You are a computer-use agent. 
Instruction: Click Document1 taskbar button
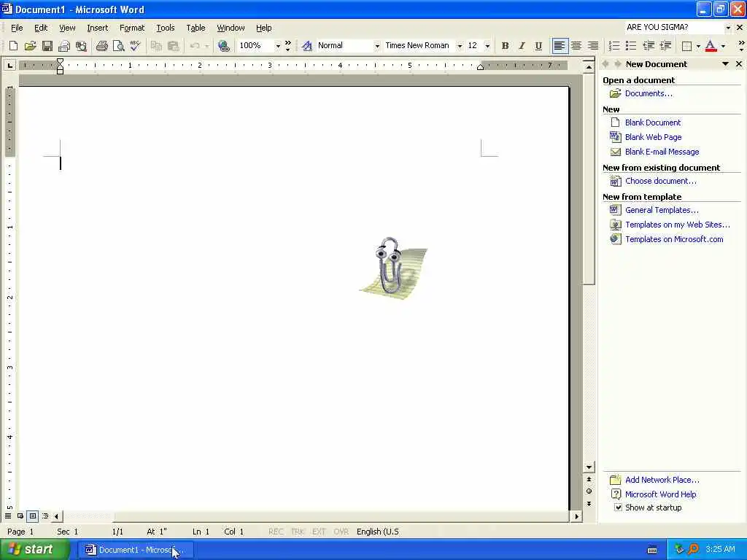136,550
